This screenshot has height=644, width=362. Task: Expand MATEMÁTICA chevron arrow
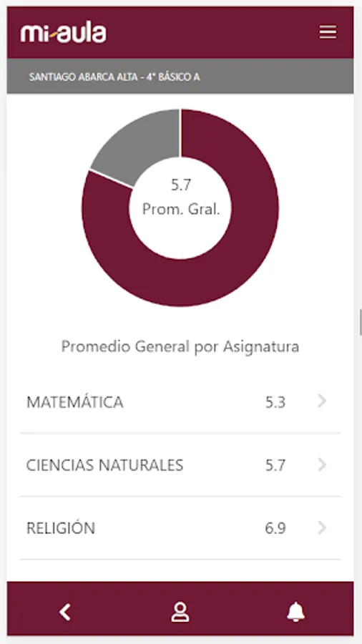[322, 401]
